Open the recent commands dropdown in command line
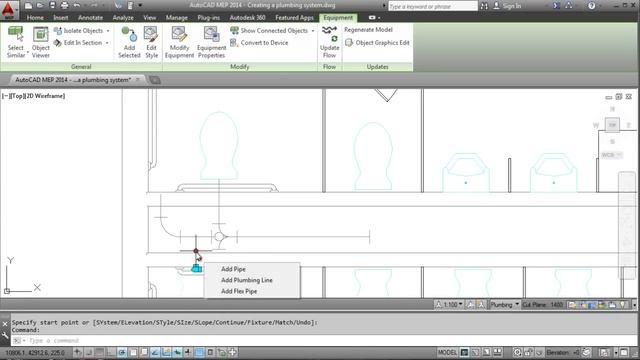Screen dimensions: 640x360 pyautogui.click(x=18, y=340)
